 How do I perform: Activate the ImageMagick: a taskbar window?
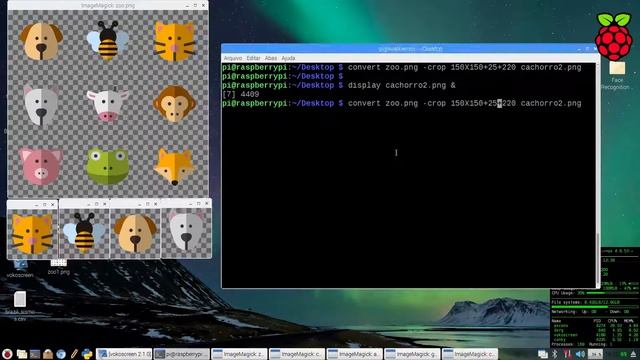[x=355, y=354]
